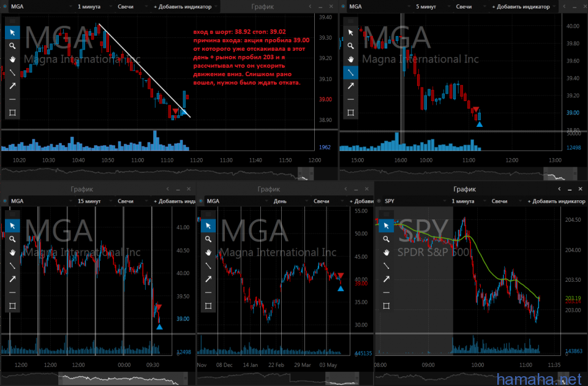This screenshot has width=588, height=386.
Task: Click "Добавить индикатор" in MGA 1-minute chart
Action: tap(183, 6)
